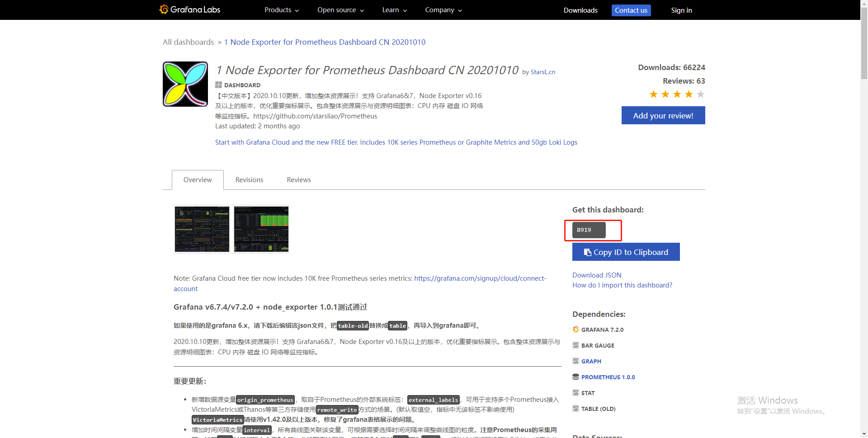Viewport: 868px width, 438px height.
Task: Click the fifth gray rating star
Action: point(701,94)
